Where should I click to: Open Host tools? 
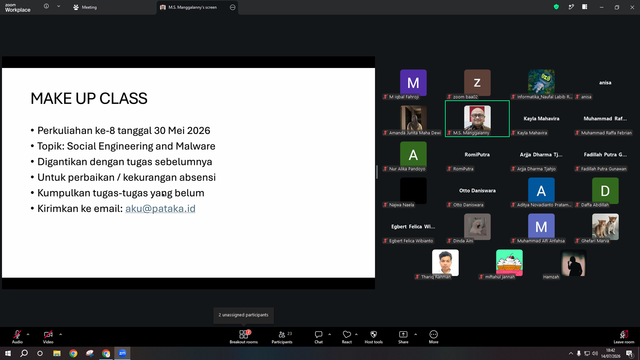point(373,337)
